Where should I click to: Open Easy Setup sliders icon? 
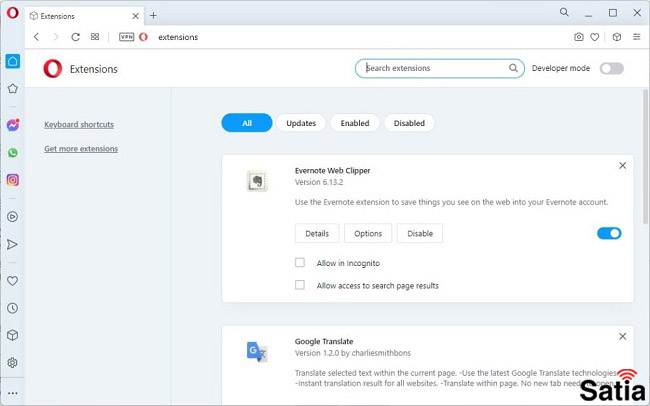pyautogui.click(x=637, y=37)
